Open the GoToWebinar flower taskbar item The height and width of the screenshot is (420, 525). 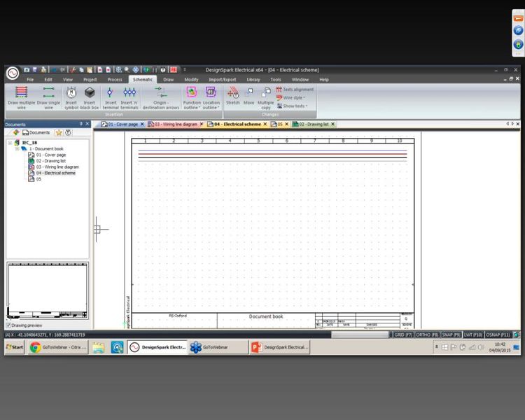tap(218, 347)
